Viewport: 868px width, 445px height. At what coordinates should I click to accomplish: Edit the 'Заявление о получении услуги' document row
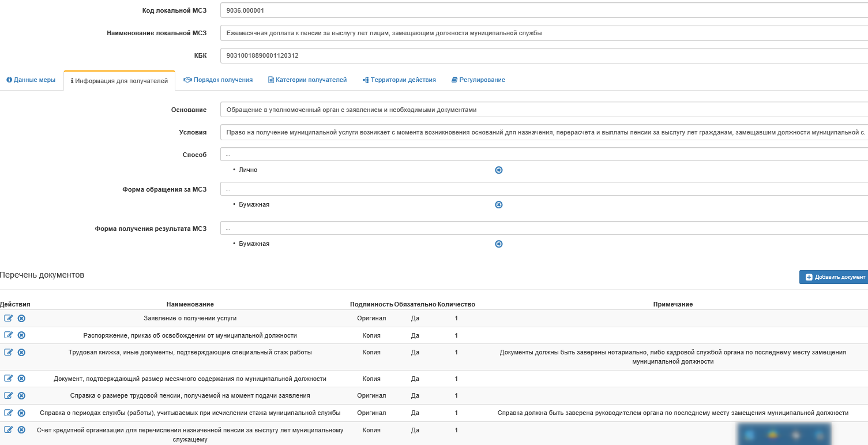point(9,318)
